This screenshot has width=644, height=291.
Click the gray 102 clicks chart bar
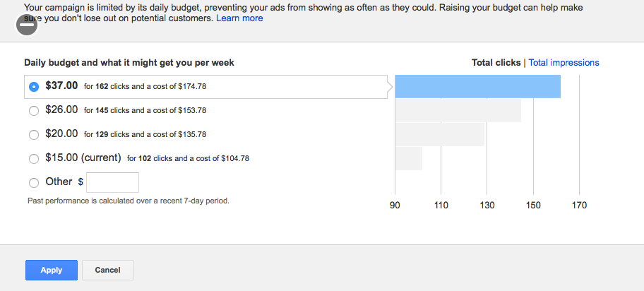tap(409, 158)
